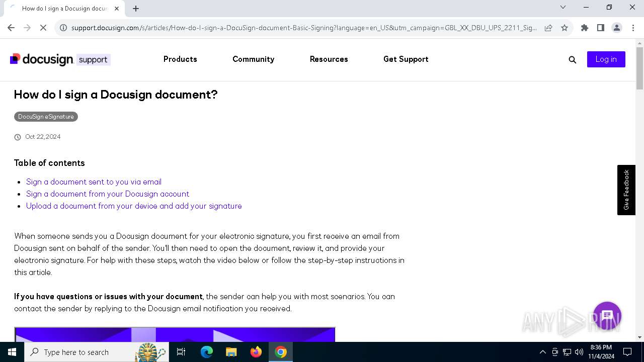Click the Docusign support logo
The image size is (644, 362).
pos(60,59)
